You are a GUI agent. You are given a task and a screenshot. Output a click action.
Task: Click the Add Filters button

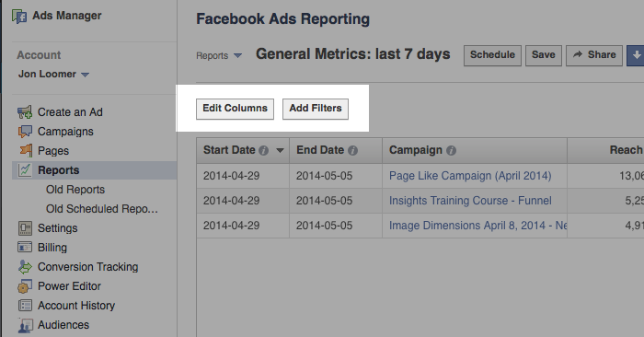pos(316,109)
